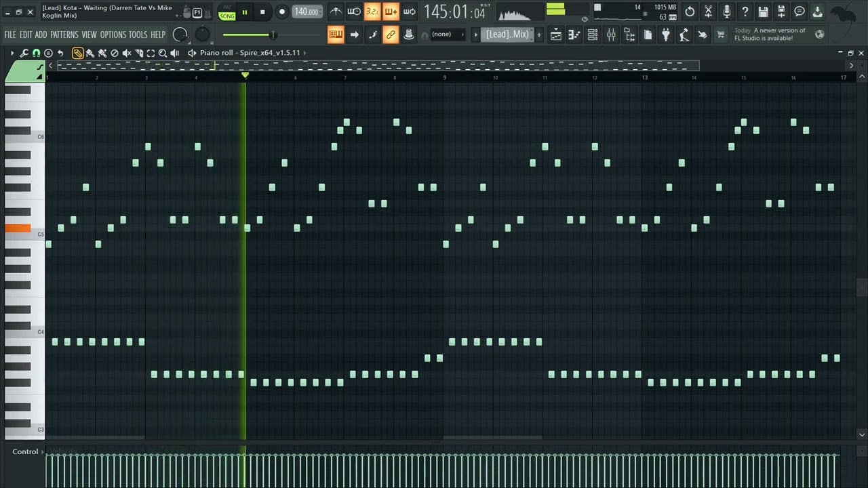
Task: Add new pattern with plus button
Action: (539, 35)
